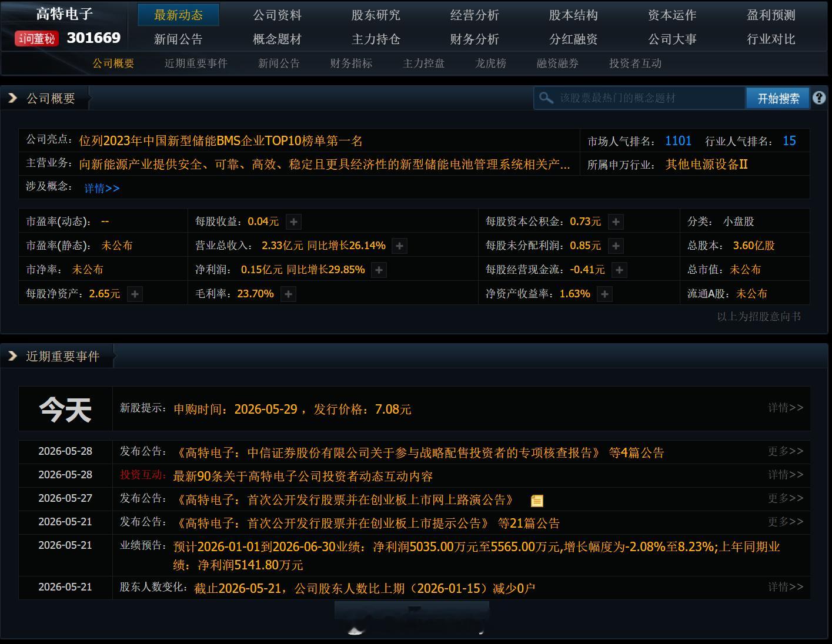
Task: Open the 股东研究 tab
Action: [376, 15]
